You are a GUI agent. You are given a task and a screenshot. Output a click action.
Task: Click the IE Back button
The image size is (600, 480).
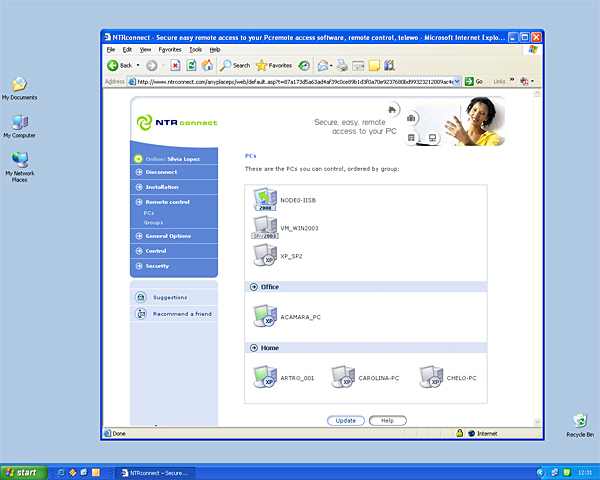click(x=119, y=65)
